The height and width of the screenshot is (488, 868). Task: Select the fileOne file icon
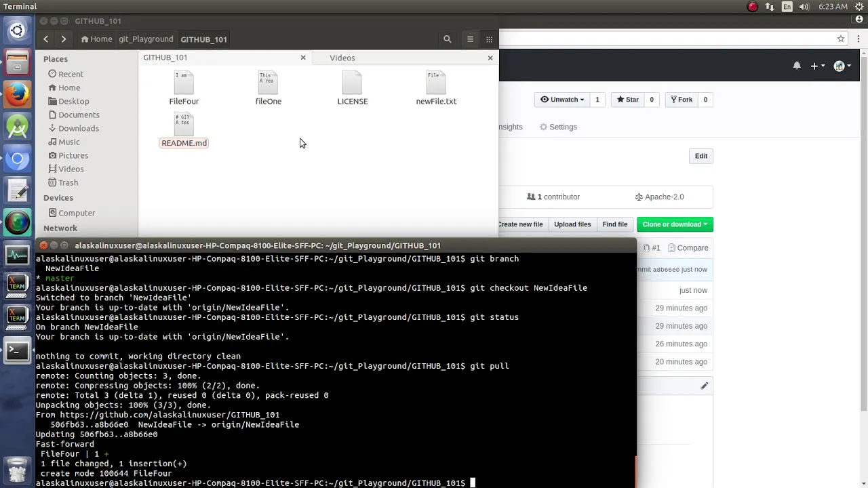(268, 88)
